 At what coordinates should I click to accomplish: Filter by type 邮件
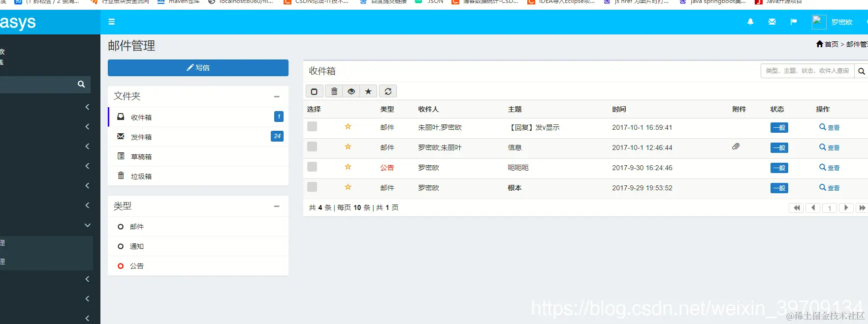(x=198, y=227)
